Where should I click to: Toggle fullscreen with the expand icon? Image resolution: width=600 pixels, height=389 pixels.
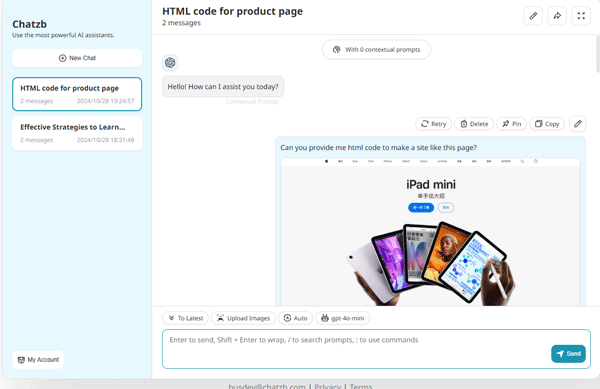click(x=581, y=16)
